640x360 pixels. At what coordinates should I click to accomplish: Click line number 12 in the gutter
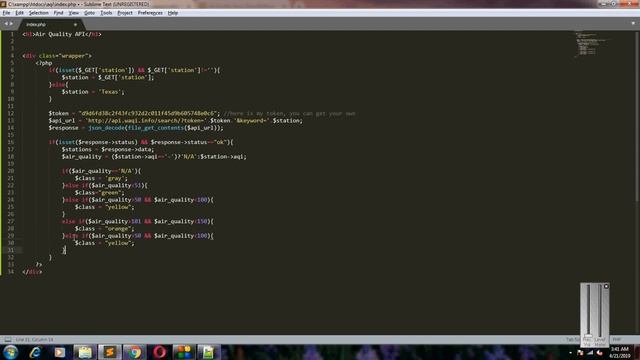(11, 113)
